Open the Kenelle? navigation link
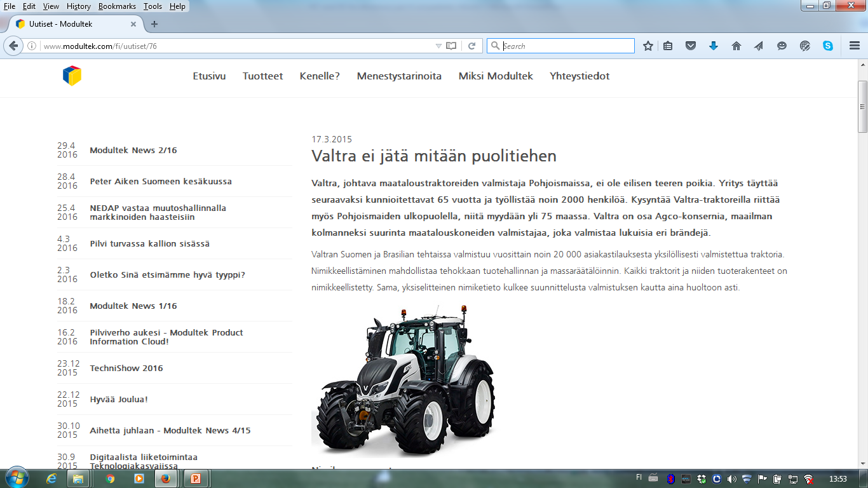Image resolution: width=868 pixels, height=488 pixels. 320,76
